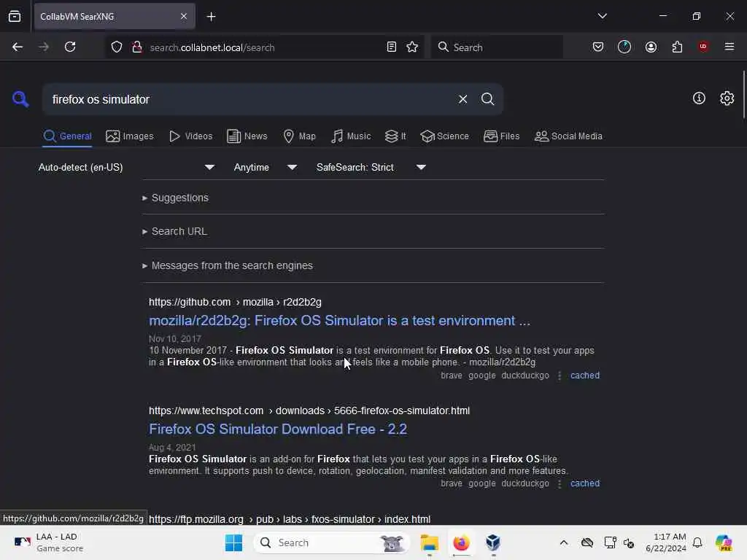This screenshot has width=747, height=560.
Task: Show hidden system tray icons
Action: tap(564, 542)
